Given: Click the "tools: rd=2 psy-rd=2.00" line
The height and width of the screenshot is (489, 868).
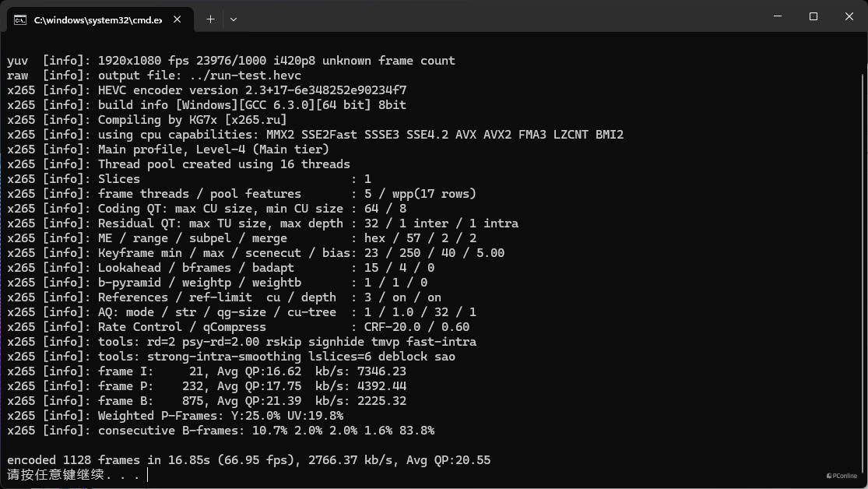Looking at the screenshot, I should point(241,343).
